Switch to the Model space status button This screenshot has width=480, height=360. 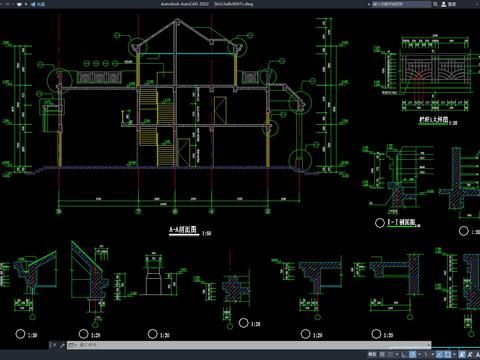coord(372,354)
